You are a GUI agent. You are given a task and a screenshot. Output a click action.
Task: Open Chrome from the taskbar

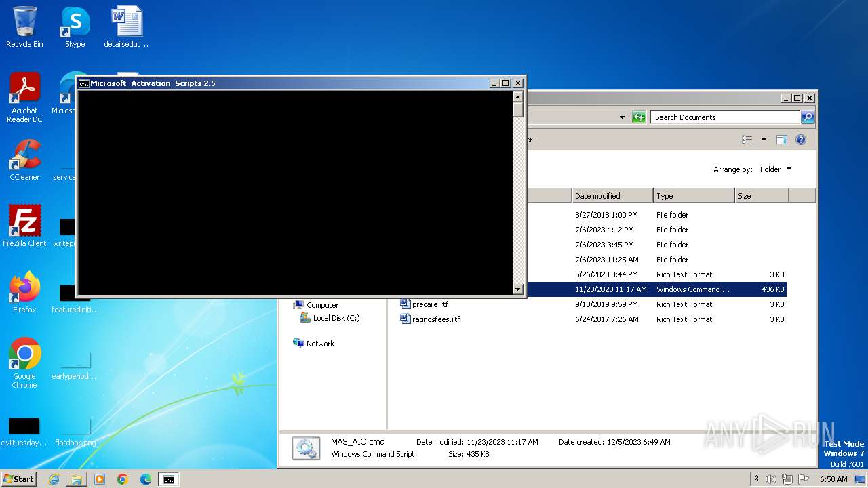(123, 479)
